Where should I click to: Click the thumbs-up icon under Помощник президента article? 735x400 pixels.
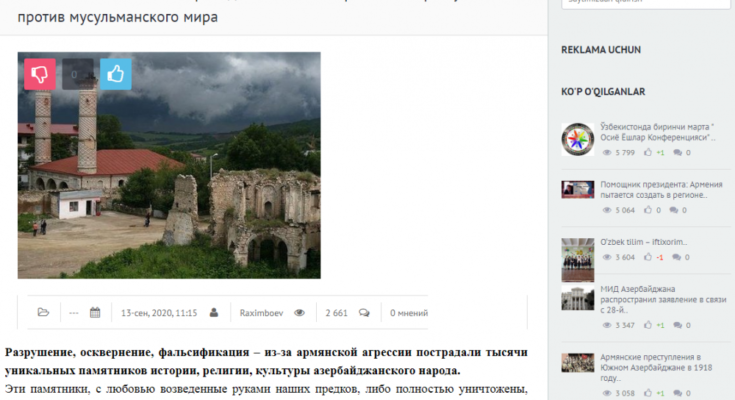click(x=649, y=210)
